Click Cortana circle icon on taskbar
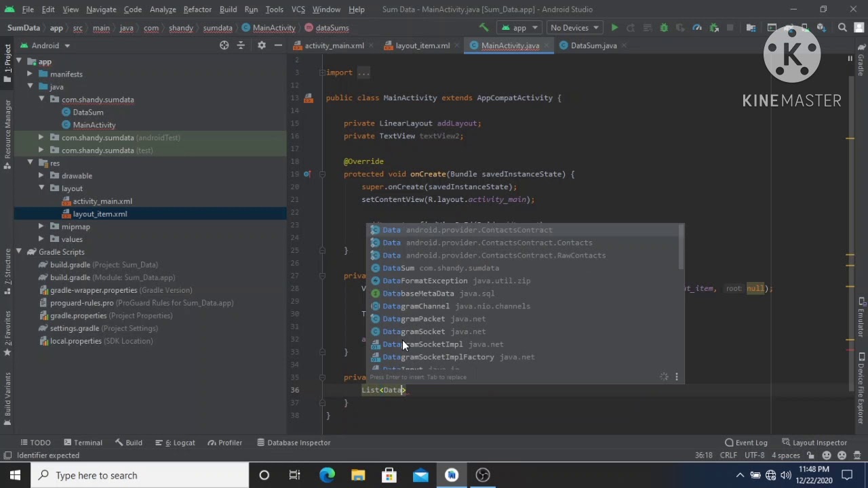 point(264,475)
